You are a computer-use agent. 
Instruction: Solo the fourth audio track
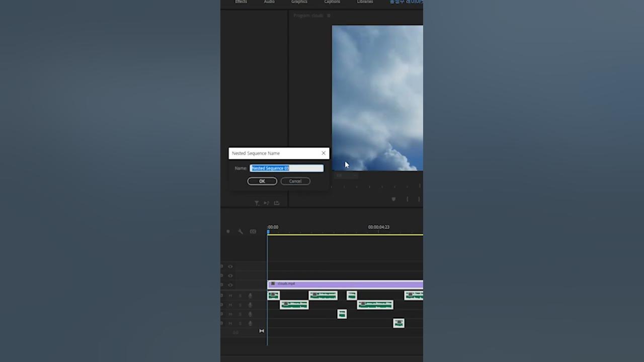coord(240,323)
